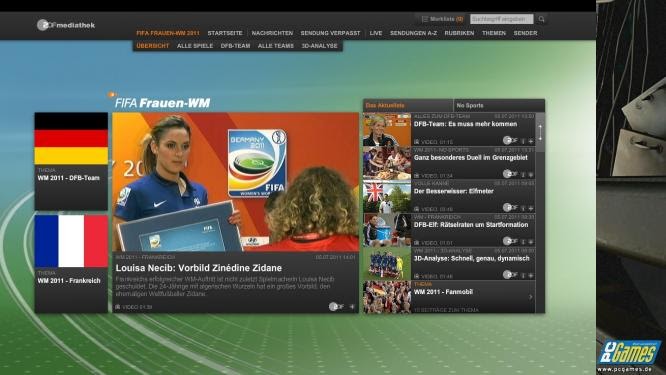Open FIFA Frauen-WM 2011 menu
666x375 pixels.
(168, 33)
